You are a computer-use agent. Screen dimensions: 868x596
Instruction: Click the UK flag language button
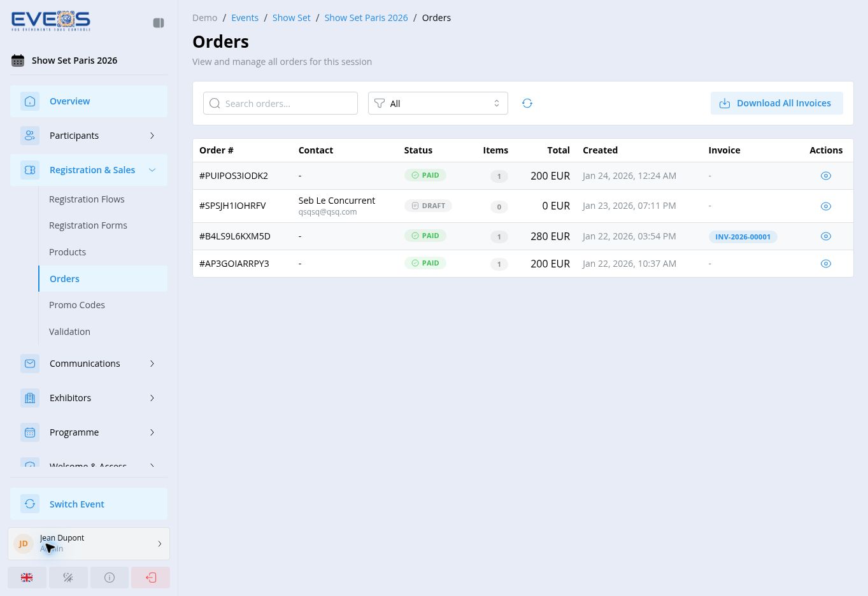[x=27, y=578]
